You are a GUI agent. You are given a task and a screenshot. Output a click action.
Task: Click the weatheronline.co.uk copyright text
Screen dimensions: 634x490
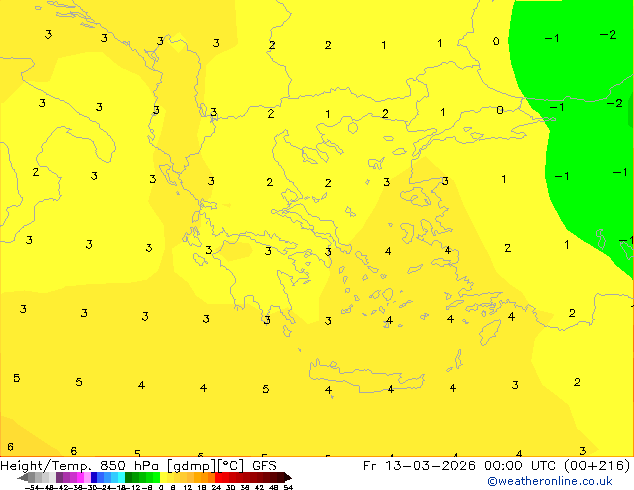pos(550,481)
